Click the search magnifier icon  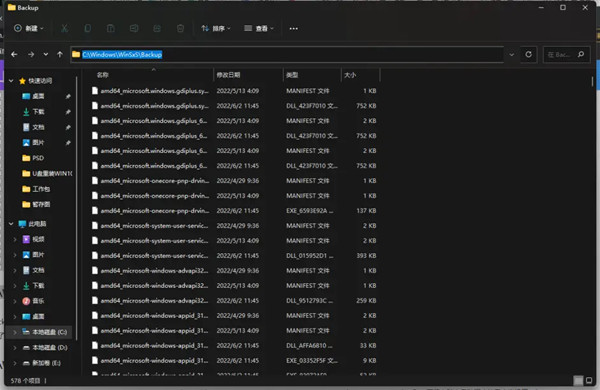click(581, 54)
